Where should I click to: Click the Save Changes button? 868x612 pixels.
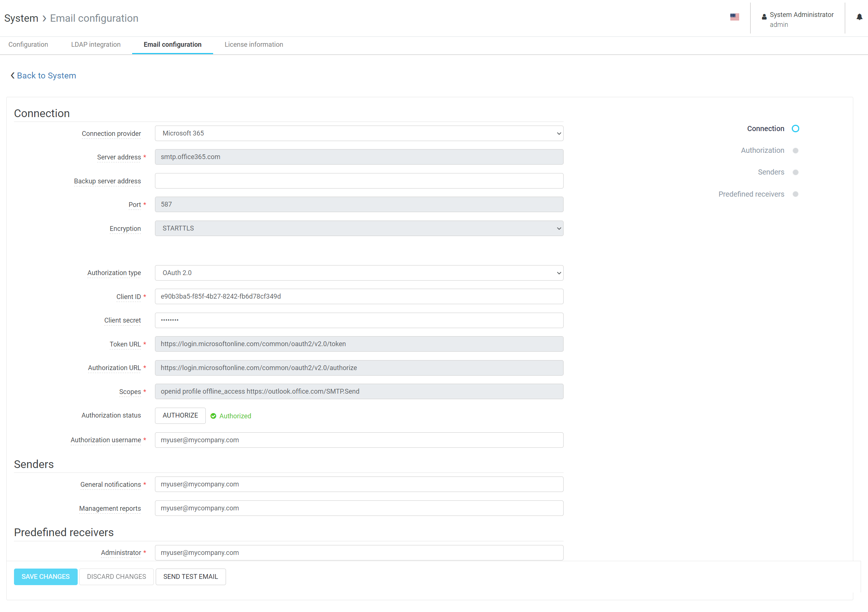click(45, 576)
